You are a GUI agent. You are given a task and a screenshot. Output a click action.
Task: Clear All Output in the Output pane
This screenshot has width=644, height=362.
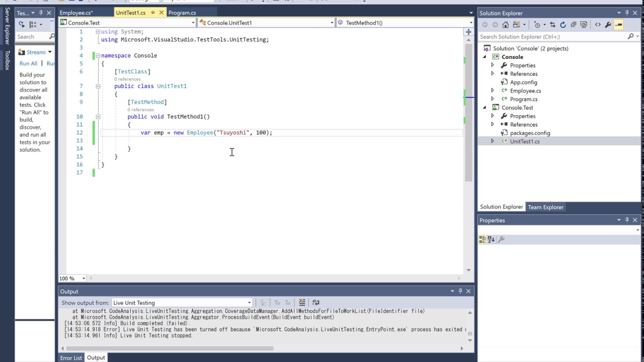[302, 302]
